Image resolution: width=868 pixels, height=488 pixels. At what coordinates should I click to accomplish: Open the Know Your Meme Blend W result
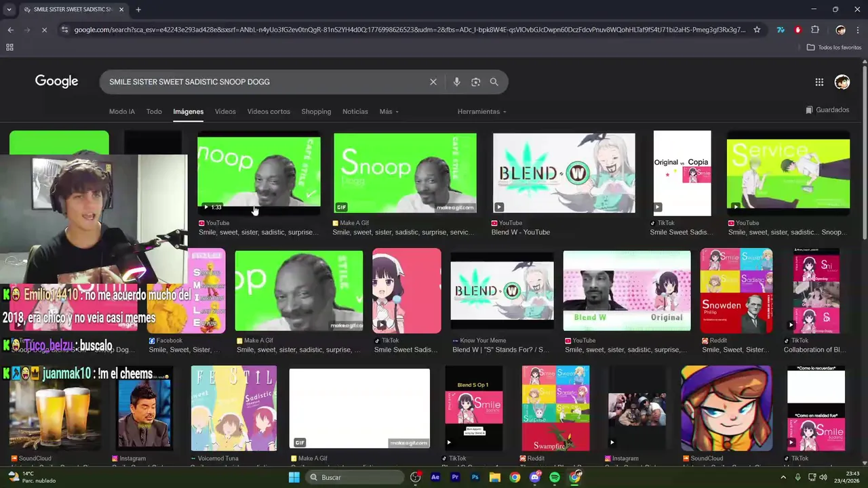click(502, 291)
